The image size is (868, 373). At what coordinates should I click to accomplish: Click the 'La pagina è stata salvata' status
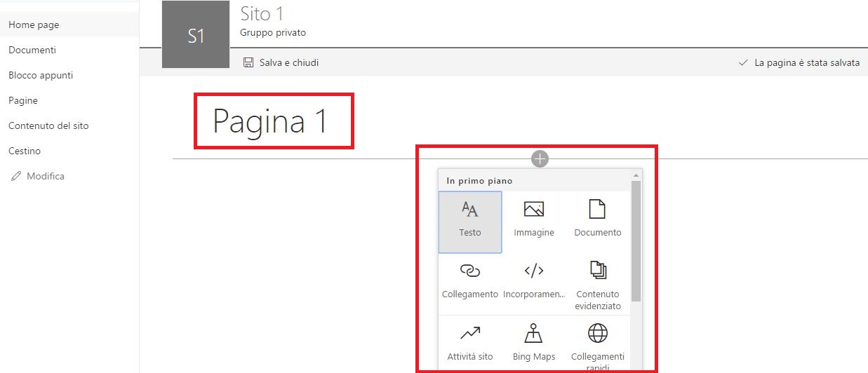[x=799, y=62]
